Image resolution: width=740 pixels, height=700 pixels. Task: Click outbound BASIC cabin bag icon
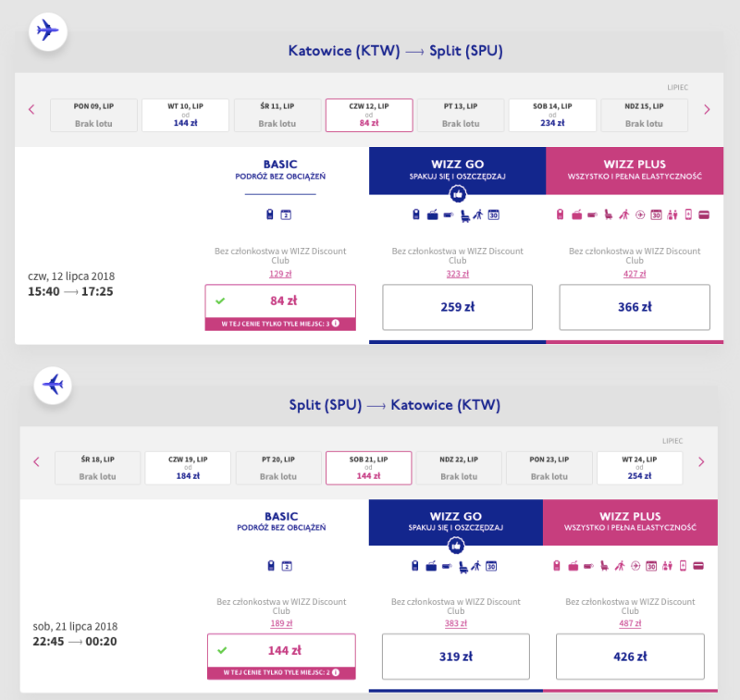pyautogui.click(x=270, y=215)
